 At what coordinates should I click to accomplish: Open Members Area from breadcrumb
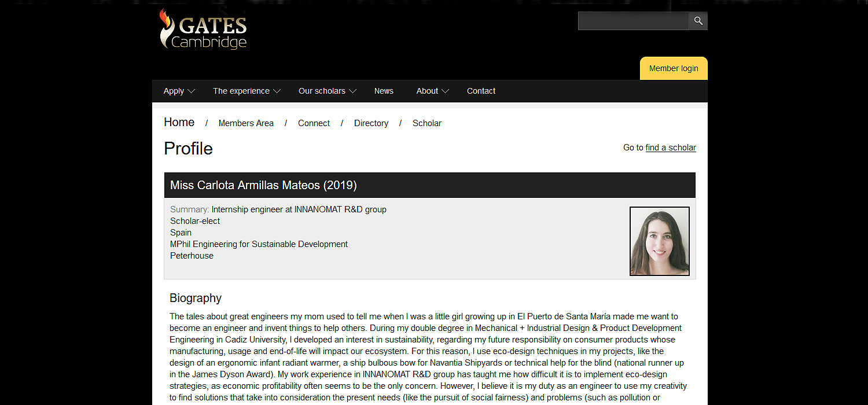pos(246,123)
